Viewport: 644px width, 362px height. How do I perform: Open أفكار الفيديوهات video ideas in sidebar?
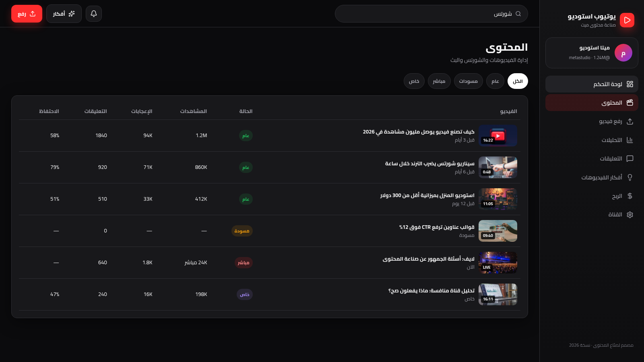592,177
